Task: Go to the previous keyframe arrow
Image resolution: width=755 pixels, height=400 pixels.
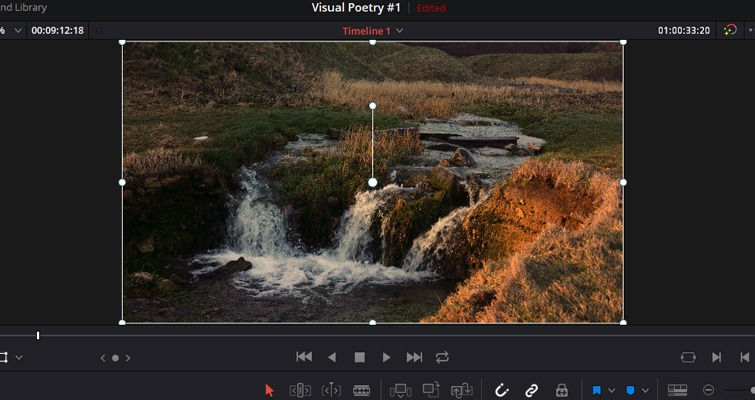Action: [103, 358]
